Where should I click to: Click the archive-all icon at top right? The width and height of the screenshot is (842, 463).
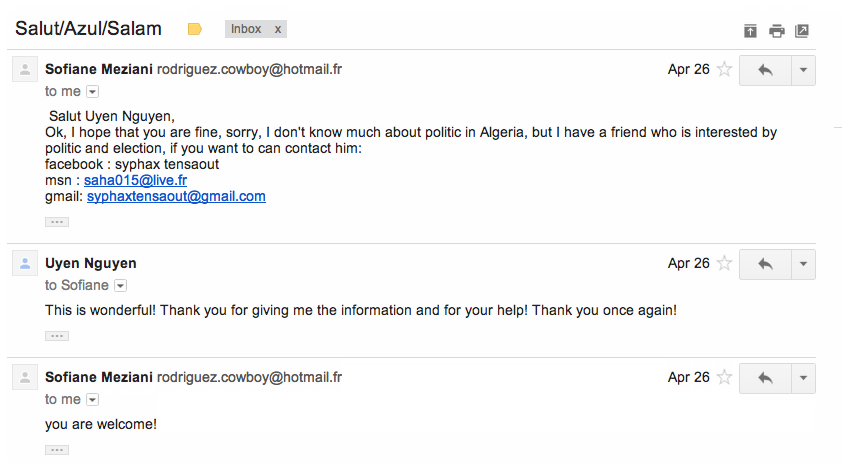pos(750,31)
